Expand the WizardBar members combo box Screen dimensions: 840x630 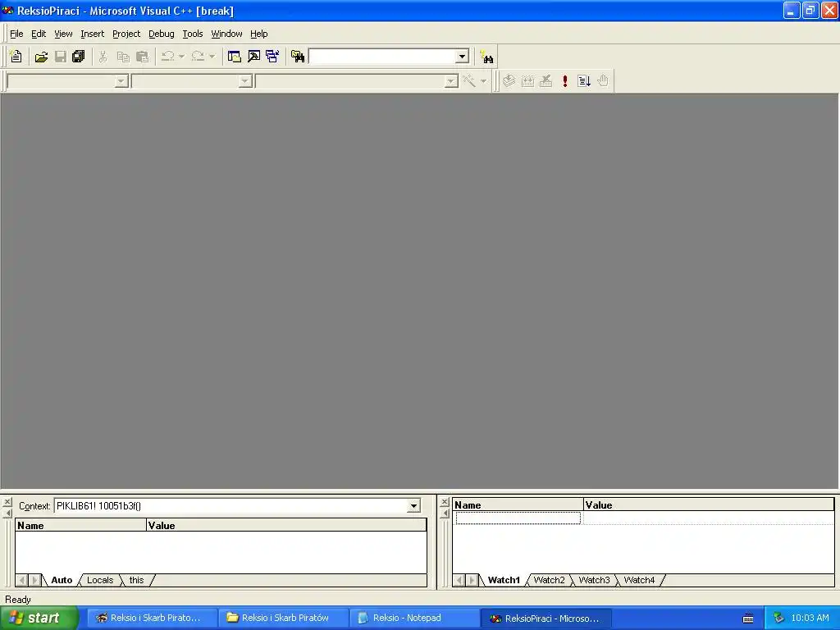pos(451,81)
